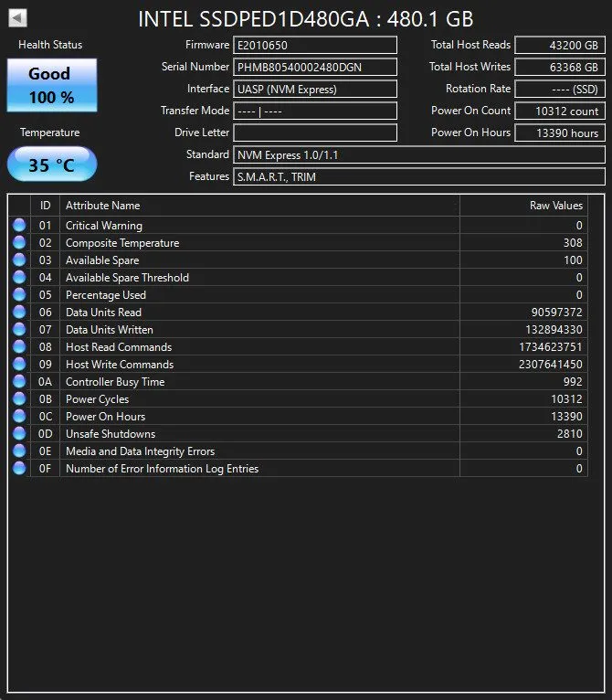The height and width of the screenshot is (700, 612).
Task: Click the 35 °C temperature indicator
Action: (x=52, y=164)
